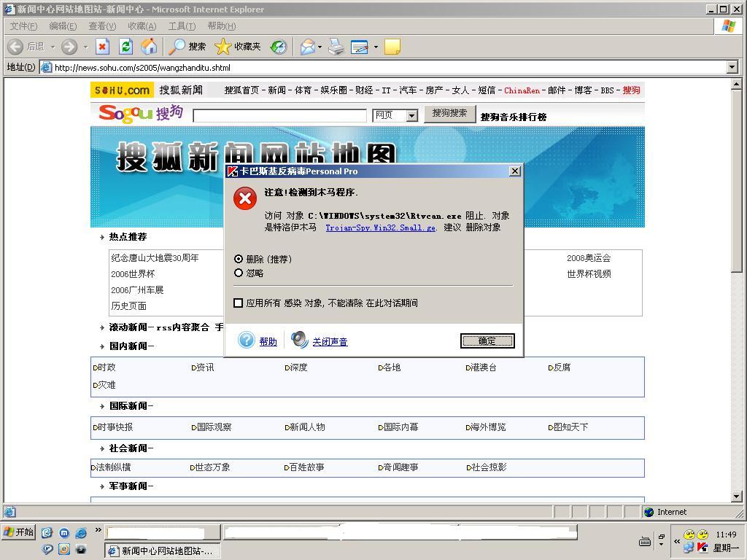Open the 收藏(A) menu
Screen dimensions: 747x560
point(142,26)
